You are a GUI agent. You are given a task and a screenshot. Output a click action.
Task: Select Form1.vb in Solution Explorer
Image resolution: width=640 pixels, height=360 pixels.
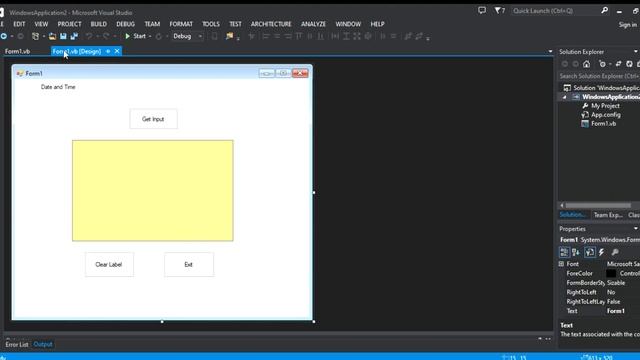pyautogui.click(x=603, y=124)
